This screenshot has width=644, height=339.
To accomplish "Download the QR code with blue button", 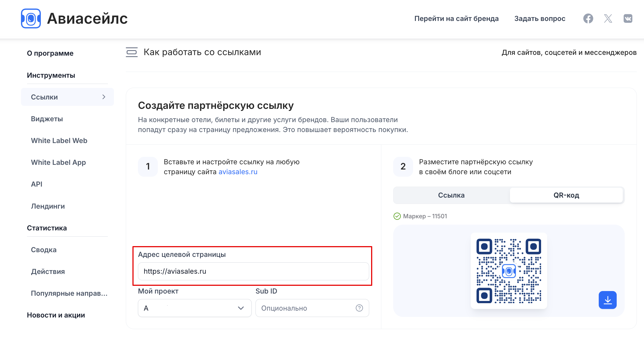I will point(608,300).
